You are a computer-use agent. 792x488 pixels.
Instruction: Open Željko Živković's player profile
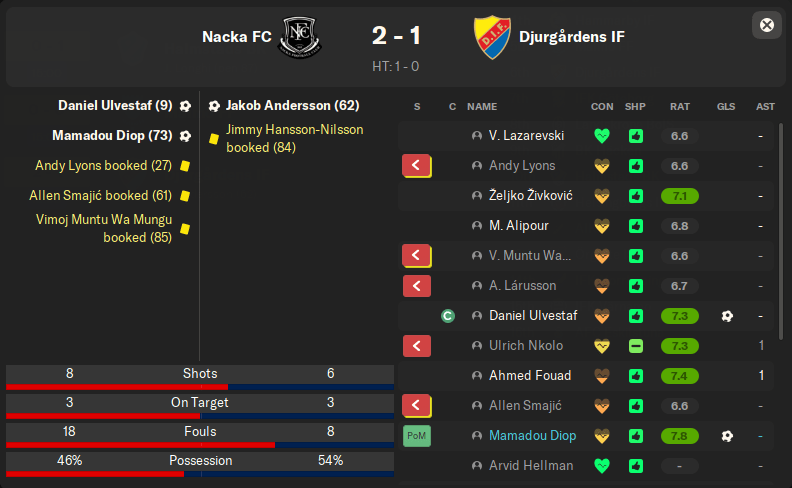click(530, 196)
